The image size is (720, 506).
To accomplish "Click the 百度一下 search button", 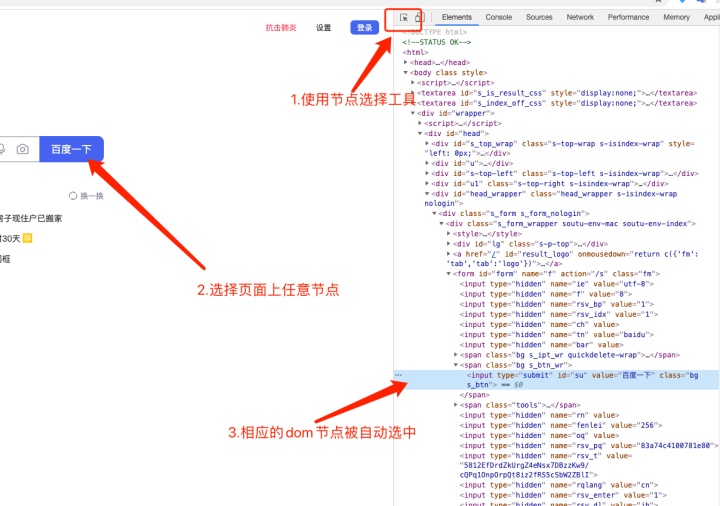I will (x=71, y=149).
